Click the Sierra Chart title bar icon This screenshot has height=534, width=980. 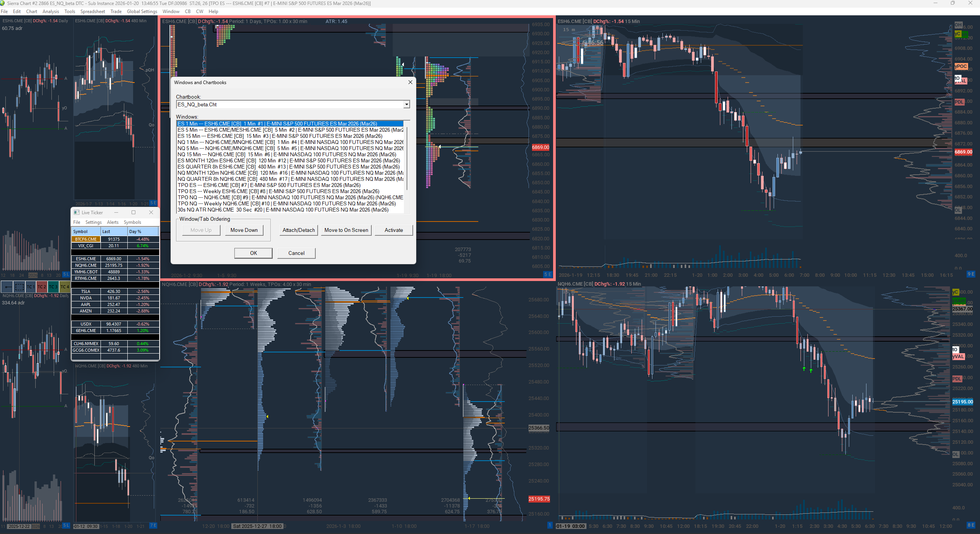click(3, 3)
